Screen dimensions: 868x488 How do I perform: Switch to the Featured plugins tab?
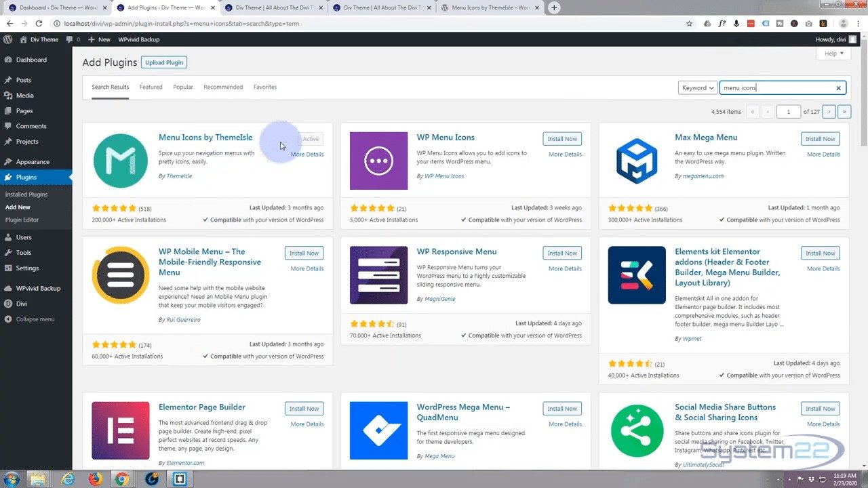coord(151,87)
